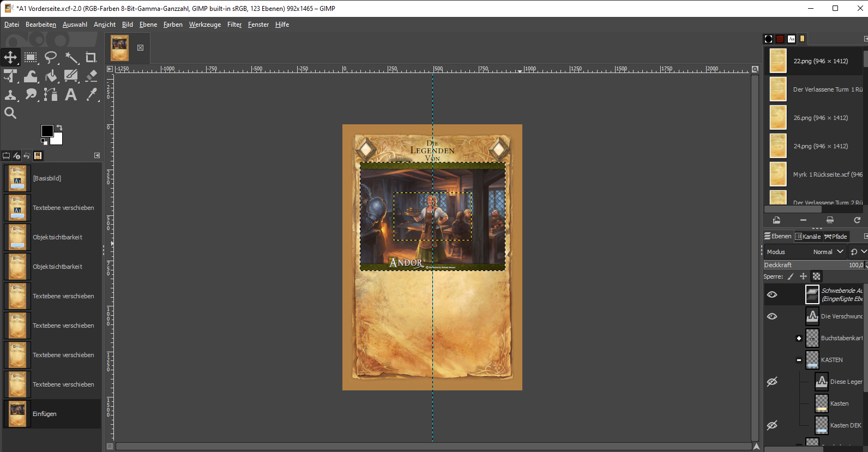
Task: Select the Eraser tool
Action: pyautogui.click(x=91, y=76)
